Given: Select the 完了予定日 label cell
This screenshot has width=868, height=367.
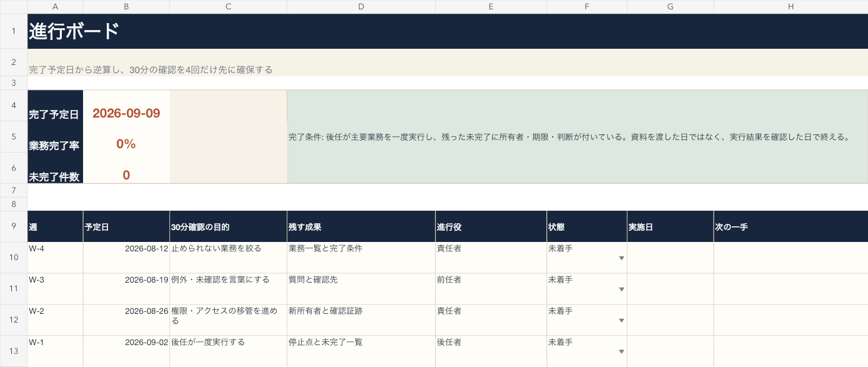Looking at the screenshot, I should click(55, 106).
